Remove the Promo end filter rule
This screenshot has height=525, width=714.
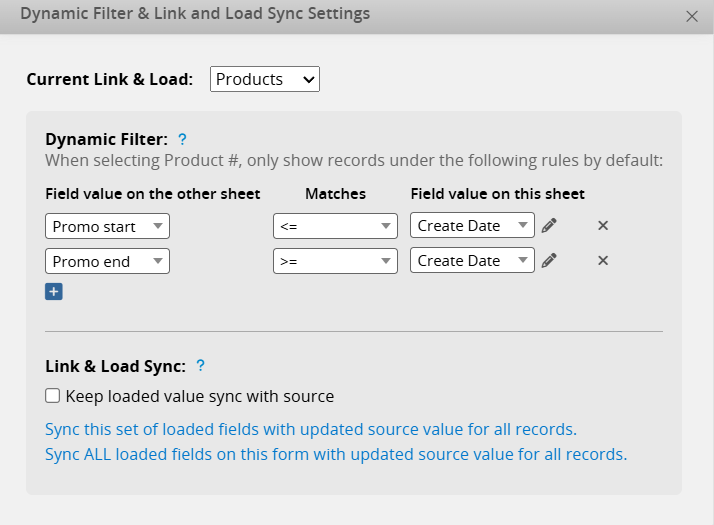pos(603,261)
